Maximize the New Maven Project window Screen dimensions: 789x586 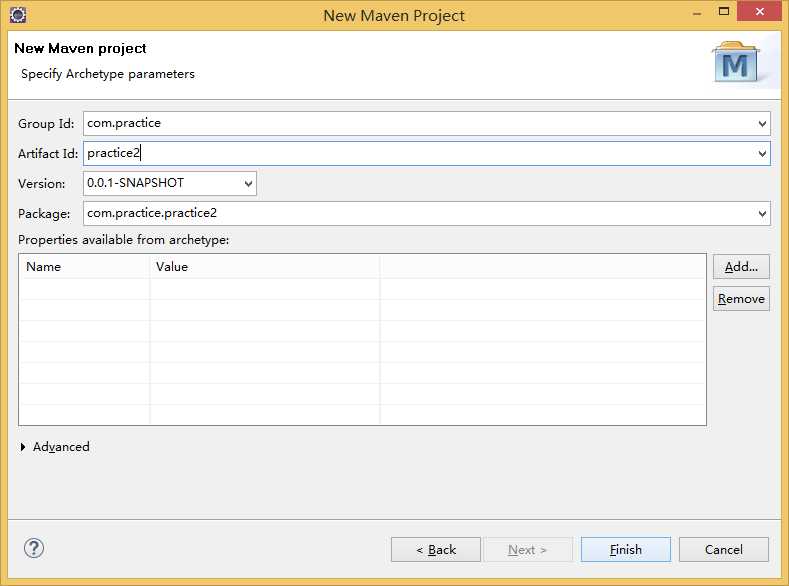724,11
